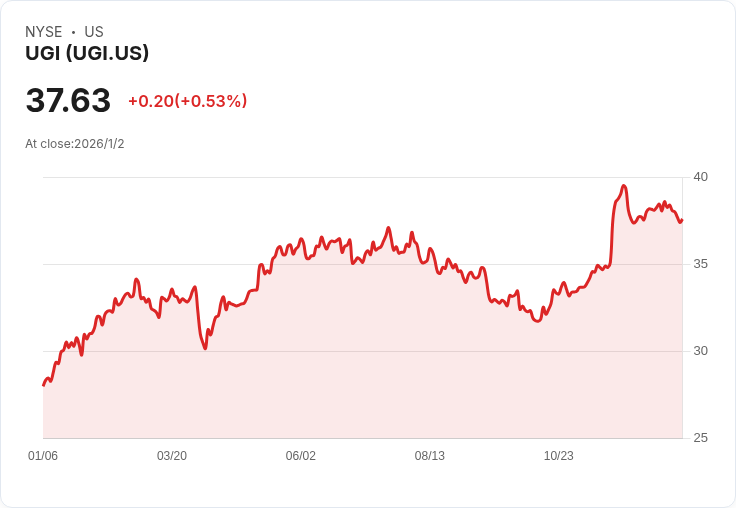Screen dimensions: 736x508
Task: Click the NYSE exchange label
Action: click(44, 32)
